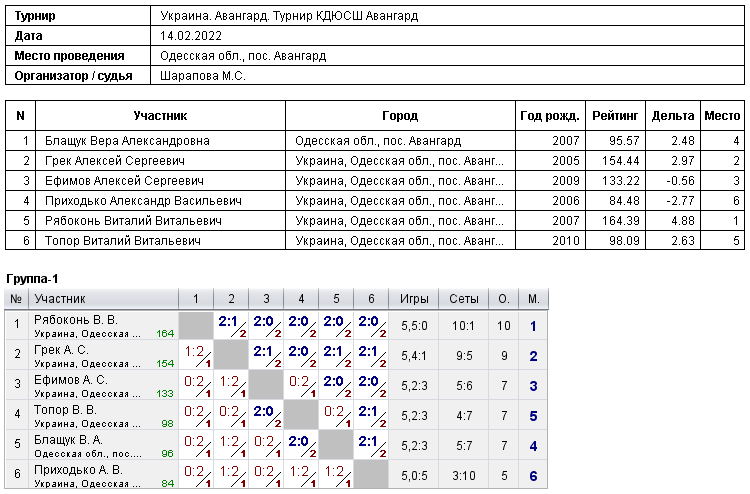The width and height of the screenshot is (750, 494).
Task: Click the 'Группа-1' heading
Action: (32, 279)
